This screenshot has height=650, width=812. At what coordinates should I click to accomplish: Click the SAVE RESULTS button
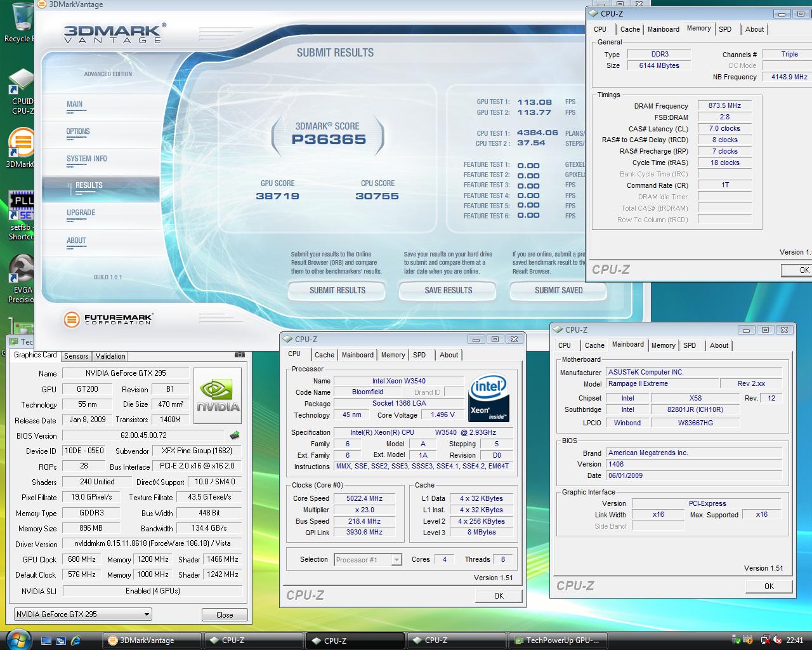point(448,290)
